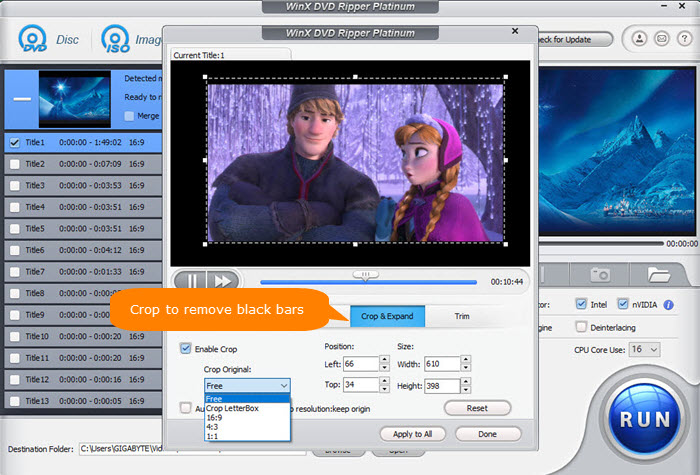The width and height of the screenshot is (700, 475).
Task: Choose 4:3 crop ratio option
Action: click(x=247, y=427)
